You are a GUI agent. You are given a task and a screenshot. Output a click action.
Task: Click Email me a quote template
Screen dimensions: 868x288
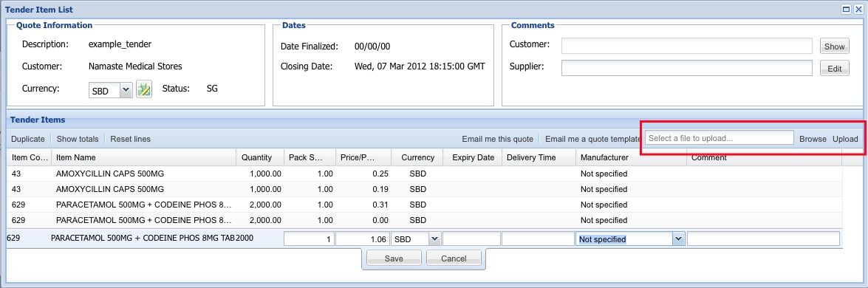(593, 139)
